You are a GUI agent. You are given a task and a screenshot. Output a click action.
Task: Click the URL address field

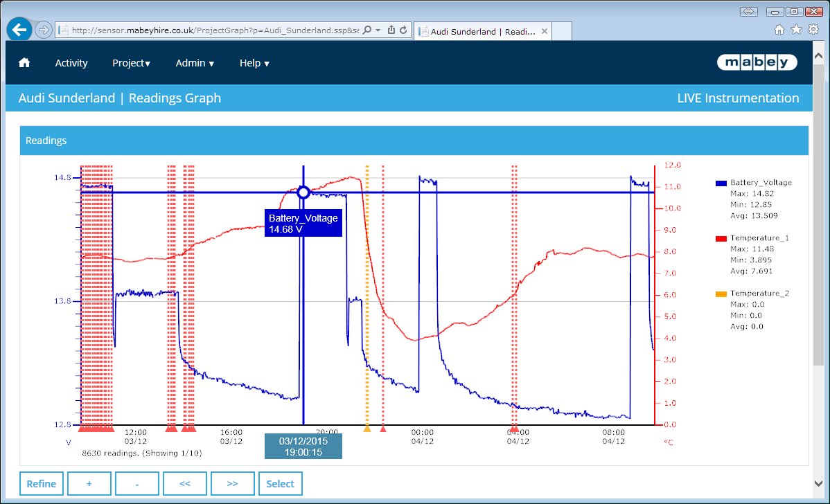click(215, 30)
